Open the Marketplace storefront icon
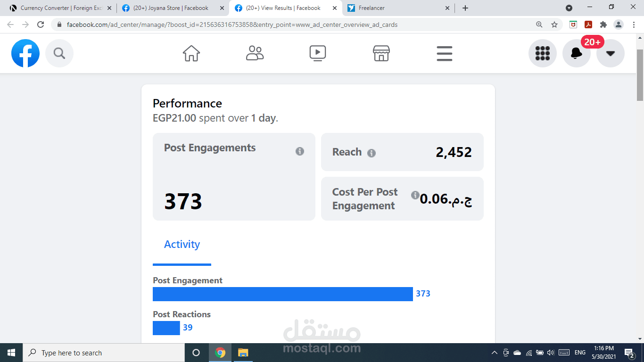The image size is (644, 362). (x=381, y=53)
